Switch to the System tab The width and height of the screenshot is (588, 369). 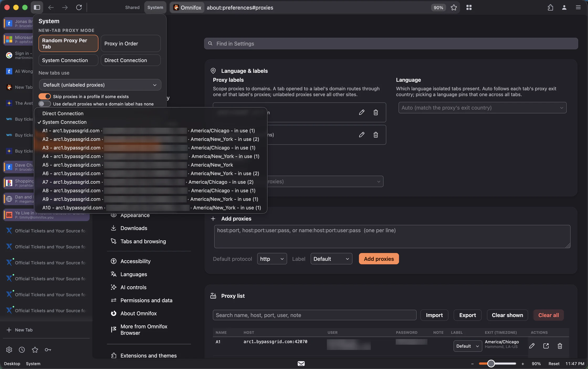point(155,7)
